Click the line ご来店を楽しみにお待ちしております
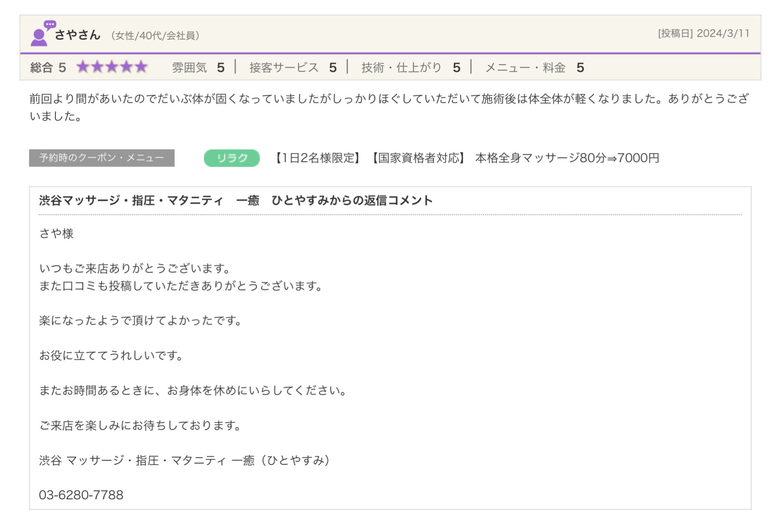The width and height of the screenshot is (782, 532). pyautogui.click(x=140, y=426)
